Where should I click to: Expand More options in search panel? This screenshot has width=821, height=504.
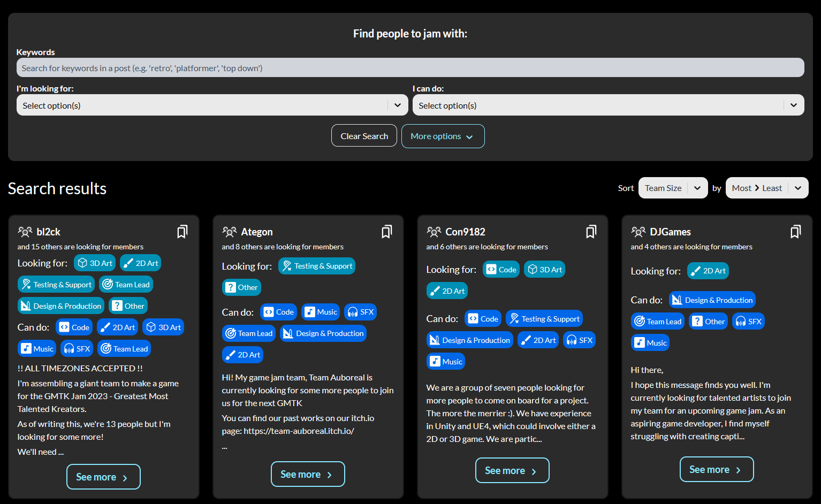pos(443,136)
